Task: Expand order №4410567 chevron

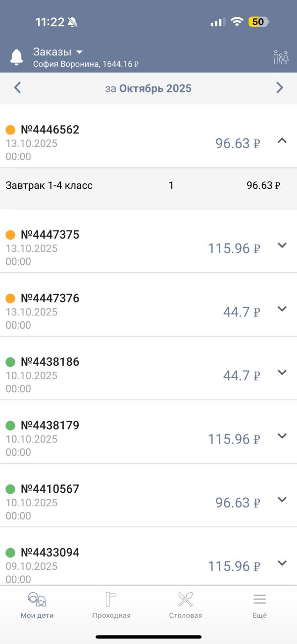Action: click(x=282, y=500)
